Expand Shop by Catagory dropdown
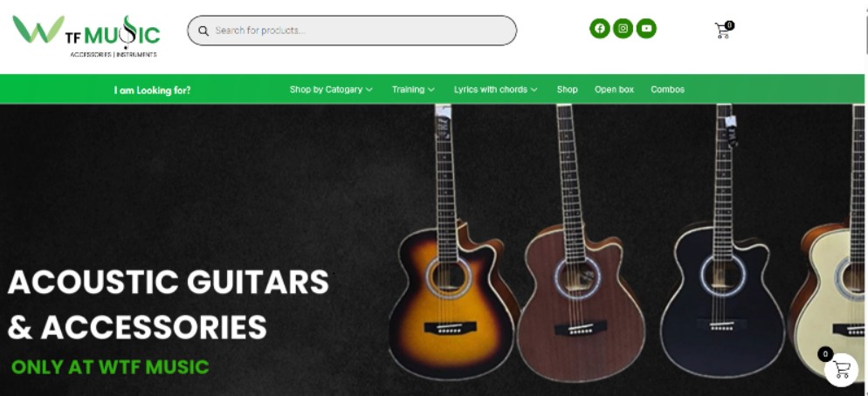This screenshot has height=396, width=868. (331, 90)
